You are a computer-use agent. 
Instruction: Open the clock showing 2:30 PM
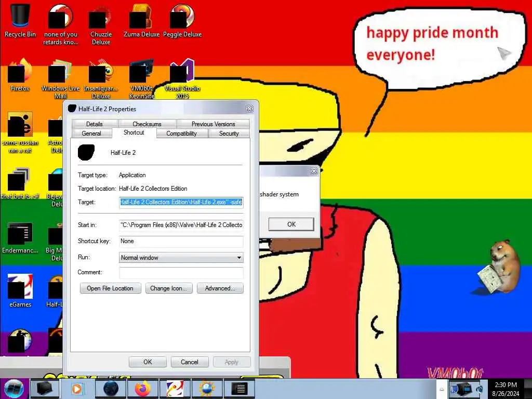[506, 389]
